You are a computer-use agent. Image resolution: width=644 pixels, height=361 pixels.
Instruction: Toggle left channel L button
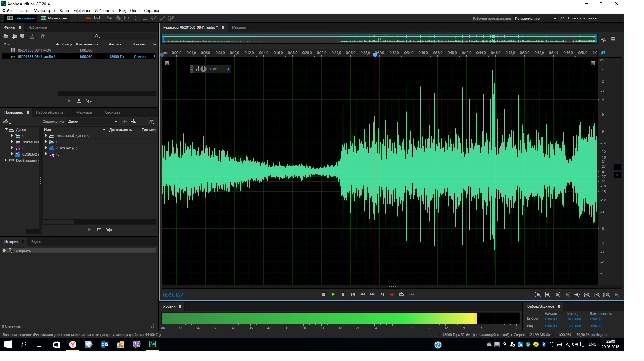617,167
